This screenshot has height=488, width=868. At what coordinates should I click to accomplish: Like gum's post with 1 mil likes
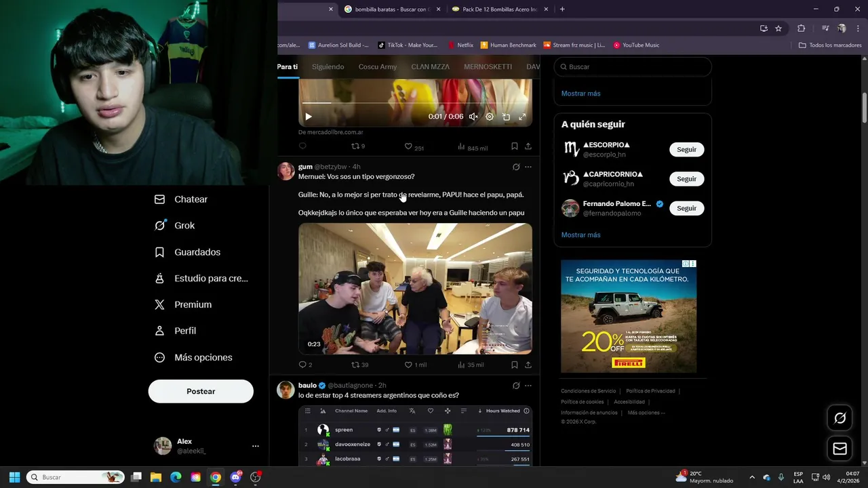pyautogui.click(x=416, y=365)
